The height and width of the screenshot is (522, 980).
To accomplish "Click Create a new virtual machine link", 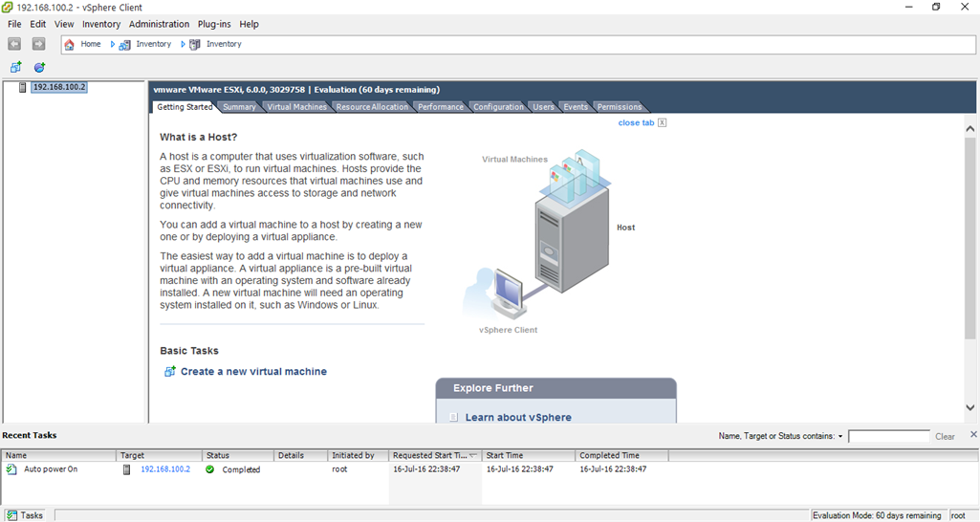I will (253, 371).
